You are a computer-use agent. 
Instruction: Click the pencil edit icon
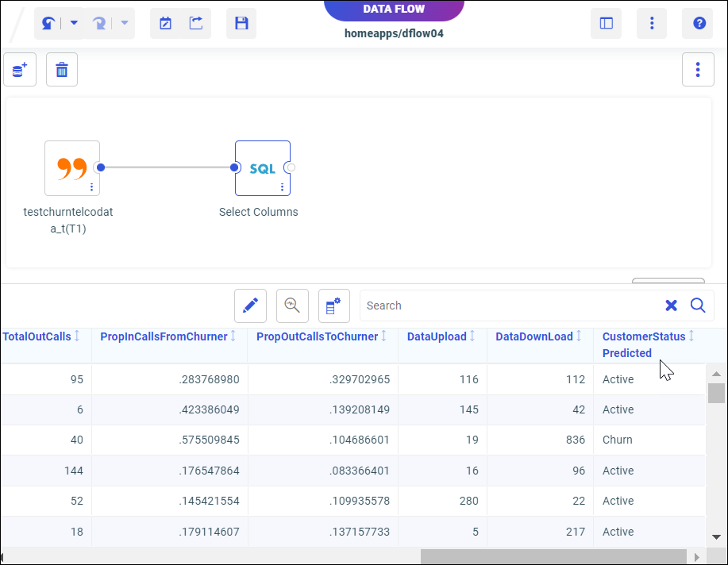pyautogui.click(x=250, y=306)
